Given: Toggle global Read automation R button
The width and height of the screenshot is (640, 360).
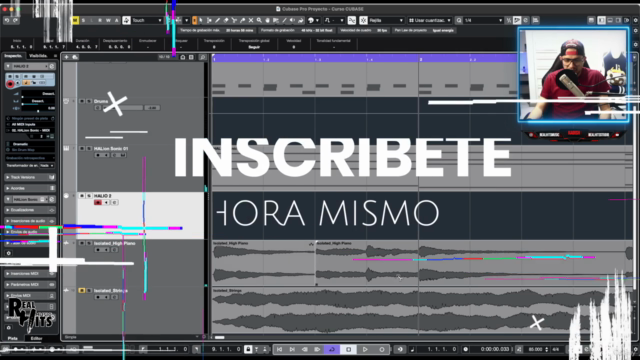Looking at the screenshot, I should pos(100,20).
